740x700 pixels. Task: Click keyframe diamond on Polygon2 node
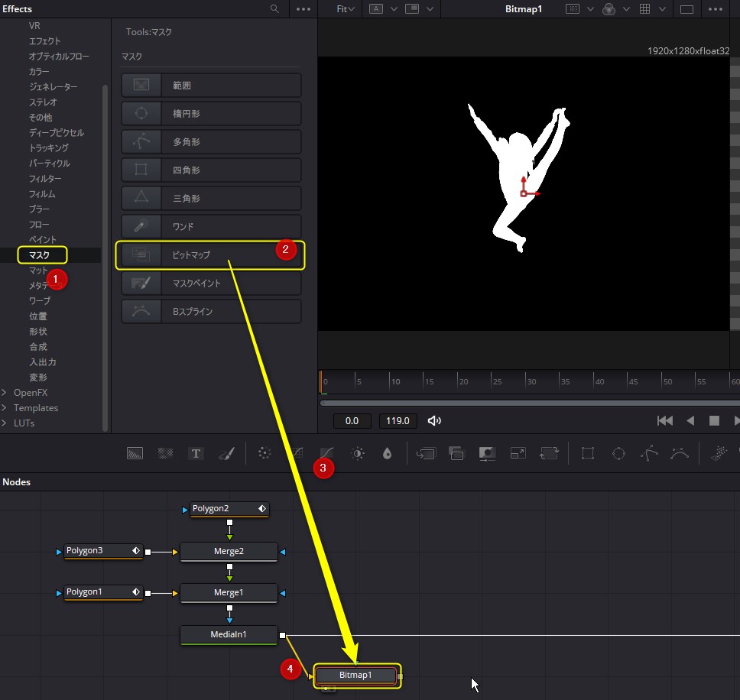pos(262,508)
